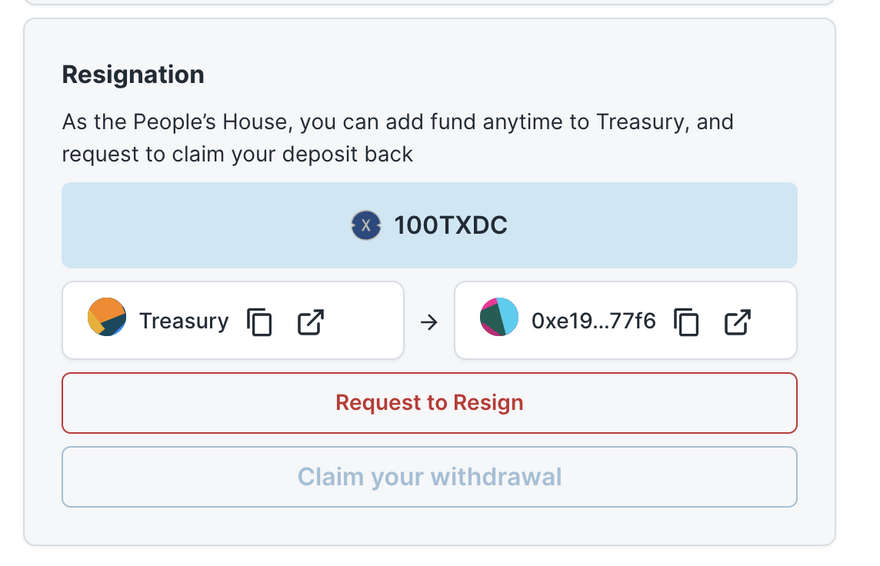This screenshot has height=566, width=880.
Task: Click the 0xe19...77f6 account avatar
Action: 499,317
